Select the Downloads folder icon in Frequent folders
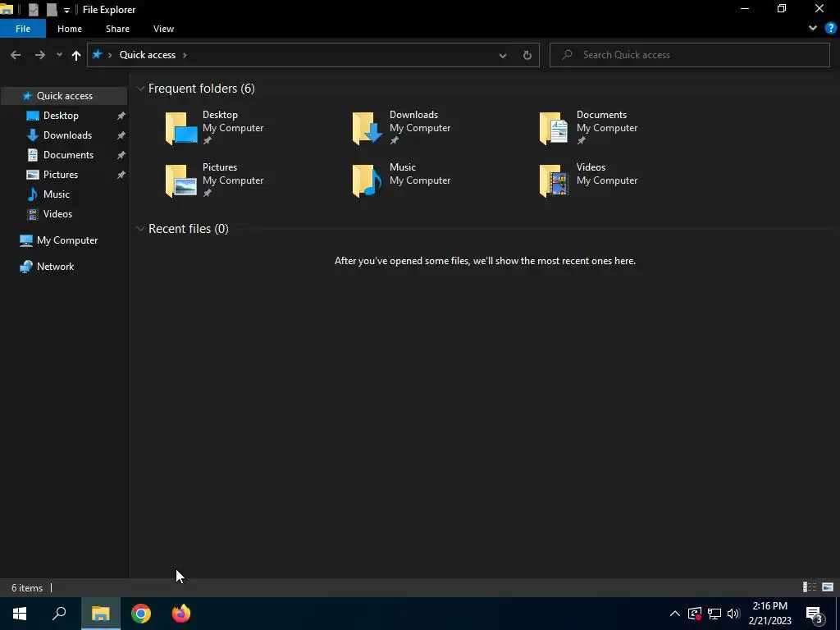The width and height of the screenshot is (840, 630). (x=367, y=129)
